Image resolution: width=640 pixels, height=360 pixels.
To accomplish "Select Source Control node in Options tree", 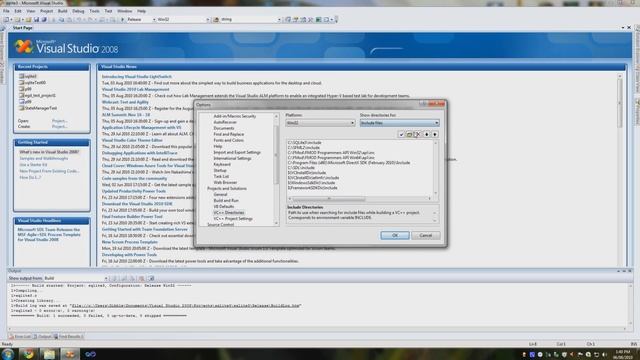I will tap(220, 224).
